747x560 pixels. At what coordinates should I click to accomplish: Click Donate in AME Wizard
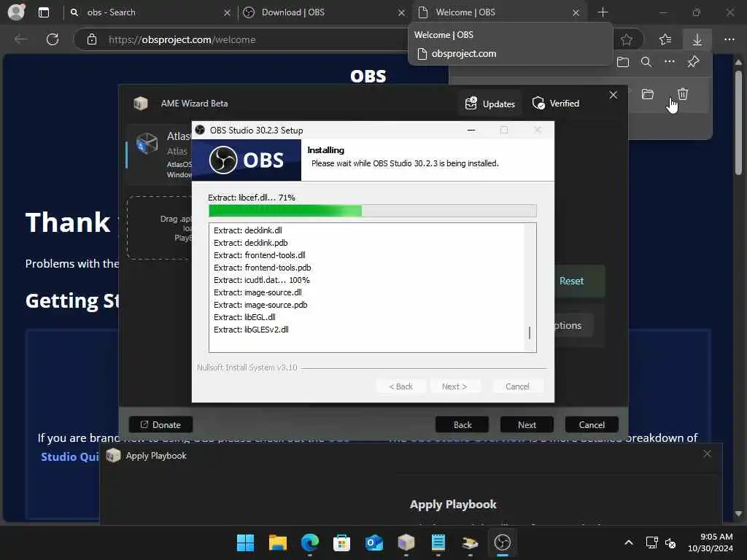(x=160, y=425)
